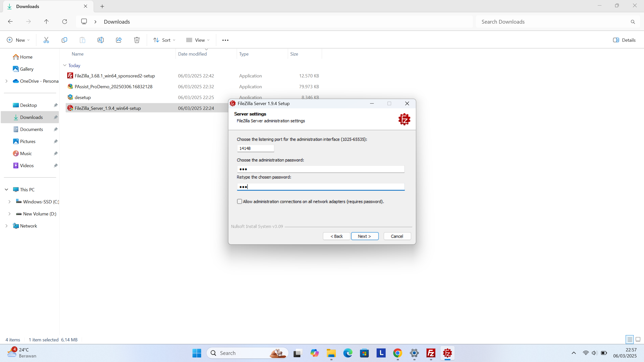Toggle the Details pane button
Screen dimensions: 644x362
pos(624,40)
